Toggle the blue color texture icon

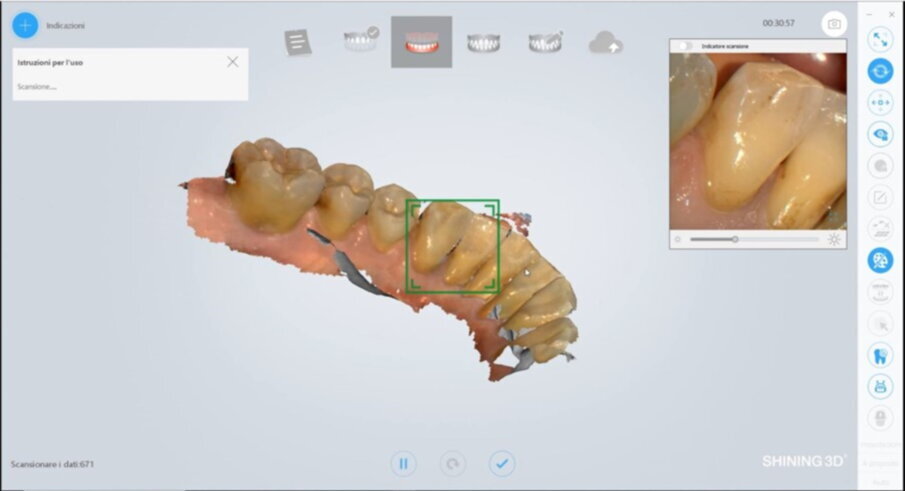click(880, 260)
